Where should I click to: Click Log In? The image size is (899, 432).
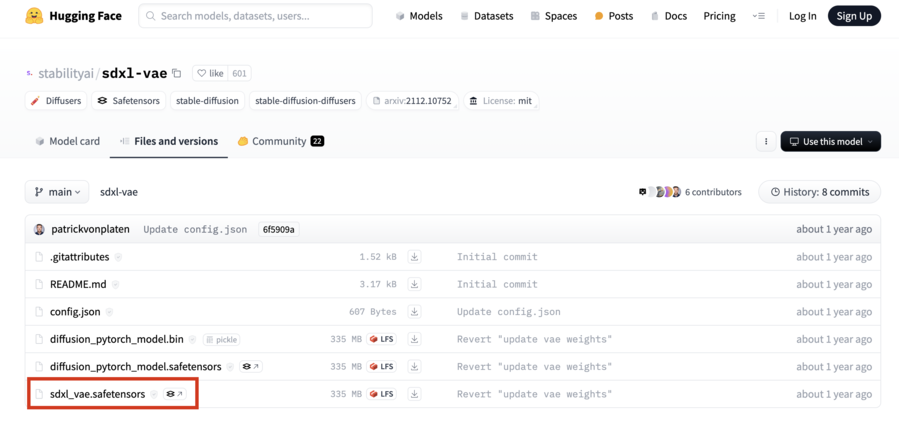(x=803, y=16)
